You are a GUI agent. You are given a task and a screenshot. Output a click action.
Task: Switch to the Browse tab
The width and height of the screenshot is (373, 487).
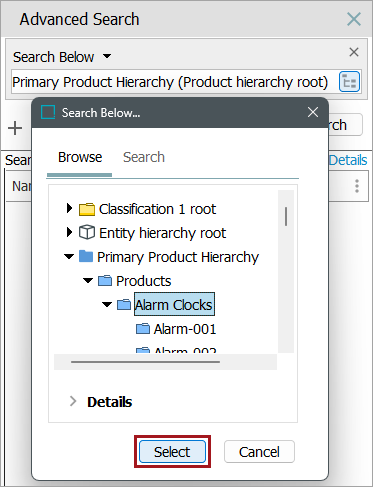click(x=80, y=157)
